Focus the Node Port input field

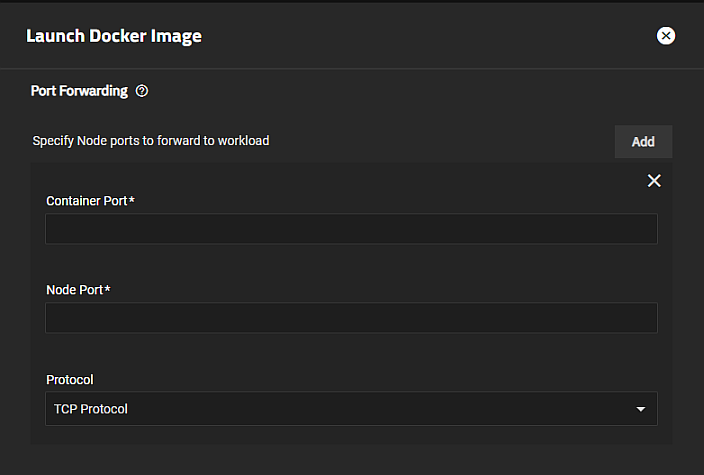(x=351, y=318)
